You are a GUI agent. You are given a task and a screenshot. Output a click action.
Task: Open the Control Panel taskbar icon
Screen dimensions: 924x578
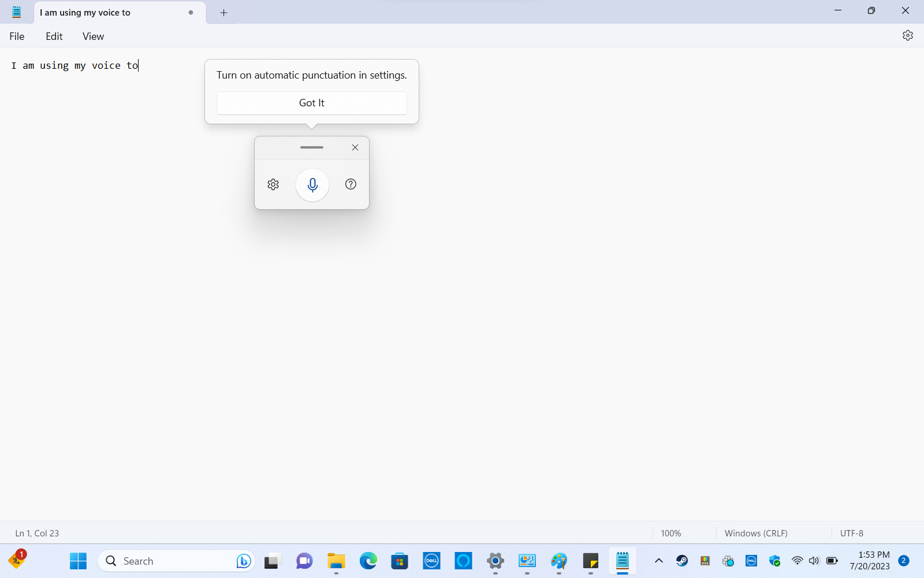click(527, 561)
